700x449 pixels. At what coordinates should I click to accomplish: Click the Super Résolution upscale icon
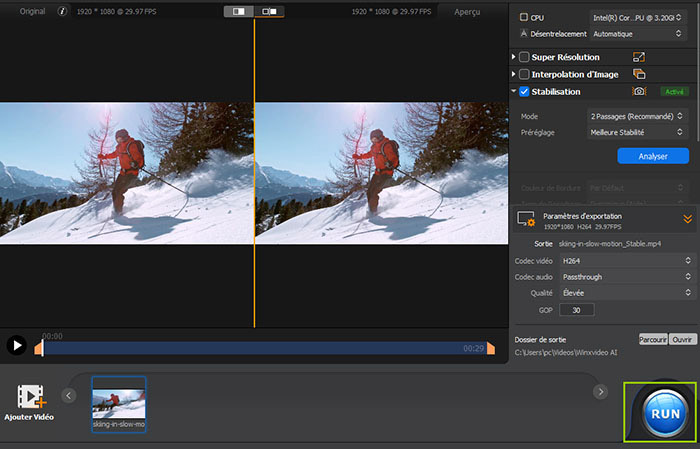tap(639, 57)
